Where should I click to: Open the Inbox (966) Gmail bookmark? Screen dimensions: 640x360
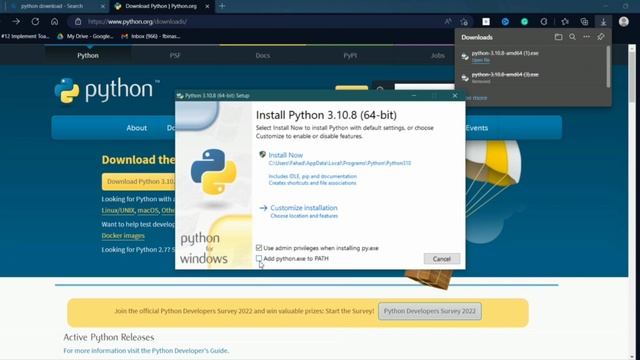151,36
